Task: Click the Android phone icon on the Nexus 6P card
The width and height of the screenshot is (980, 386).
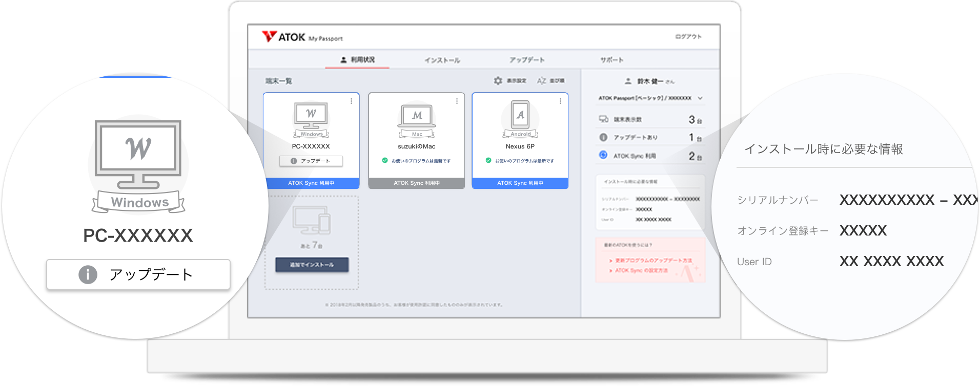Action: (520, 119)
